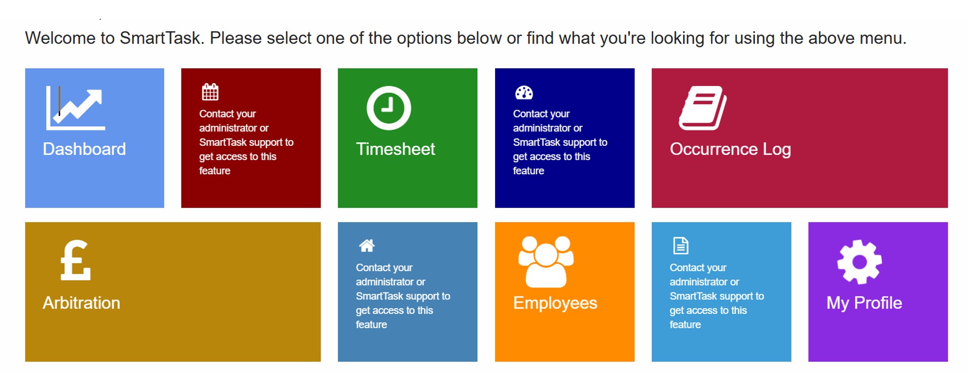Click the light blue tile access message text
The image size is (980, 378).
click(x=717, y=296)
